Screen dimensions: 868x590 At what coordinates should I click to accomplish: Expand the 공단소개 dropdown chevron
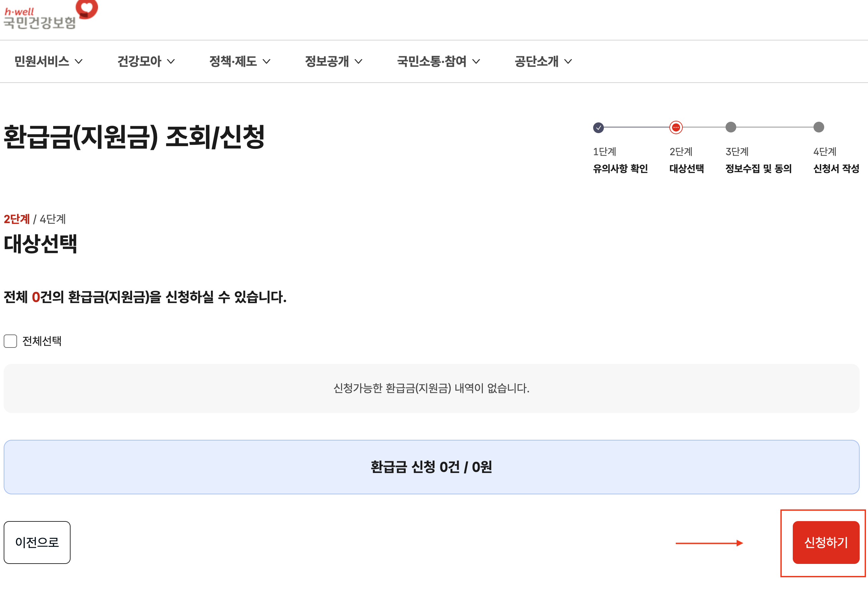[568, 62]
